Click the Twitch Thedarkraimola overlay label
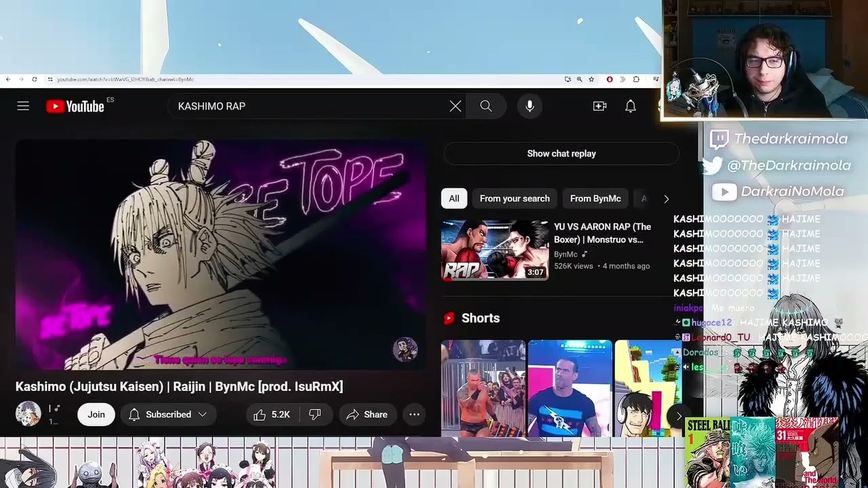Image resolution: width=868 pixels, height=488 pixels. (778, 139)
